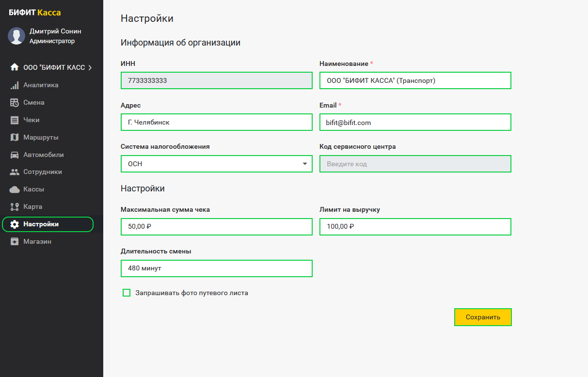Click the home icon beside ООО "БИФИТ КАСС
The height and width of the screenshot is (377, 588).
click(x=15, y=67)
